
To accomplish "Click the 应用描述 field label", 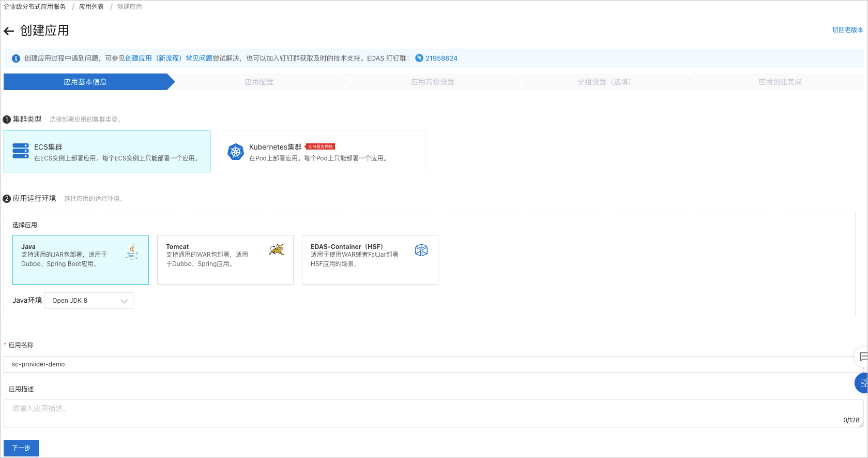I will point(21,389).
